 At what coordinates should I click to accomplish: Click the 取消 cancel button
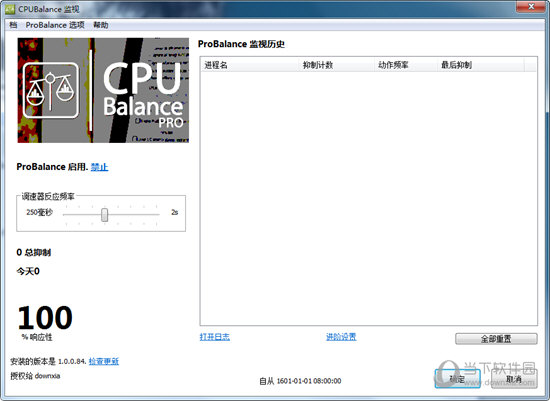point(514,379)
